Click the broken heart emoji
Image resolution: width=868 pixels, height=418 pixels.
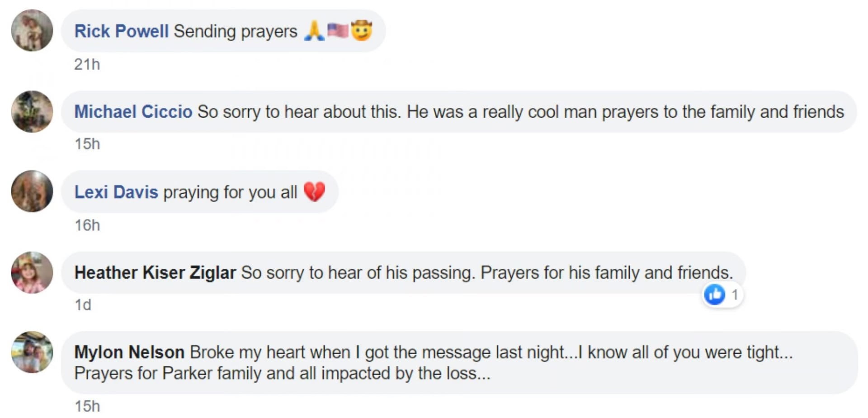pos(314,192)
